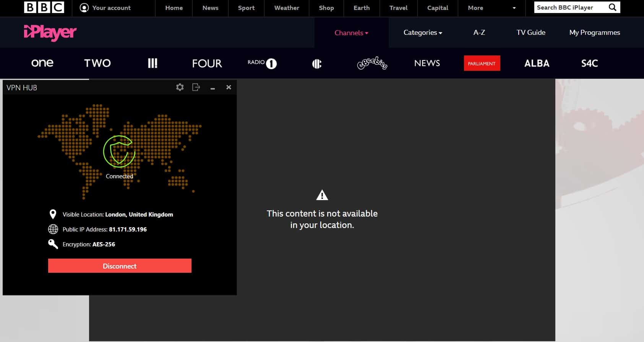Expand the Channels dropdown
Screen dimensions: 644x342
(x=351, y=33)
